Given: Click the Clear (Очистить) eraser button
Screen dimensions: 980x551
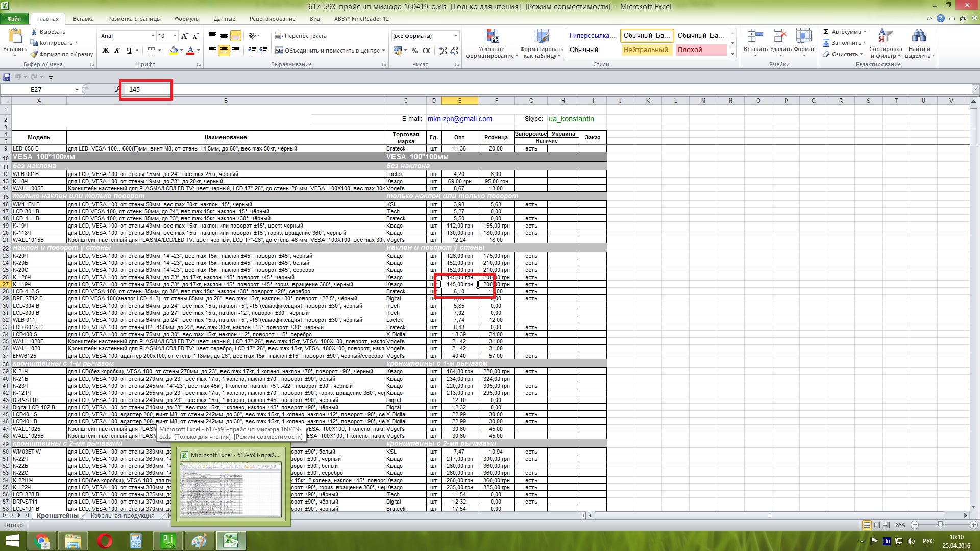Looking at the screenshot, I should [842, 54].
